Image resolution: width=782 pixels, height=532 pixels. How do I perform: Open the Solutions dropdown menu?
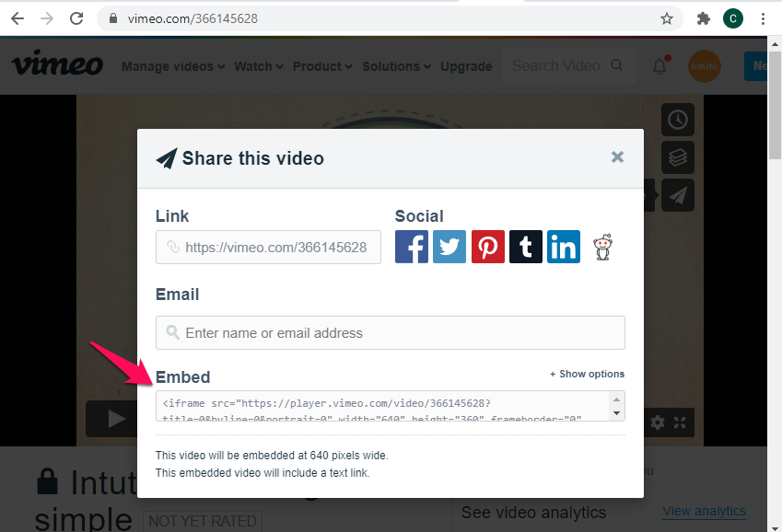pyautogui.click(x=397, y=66)
